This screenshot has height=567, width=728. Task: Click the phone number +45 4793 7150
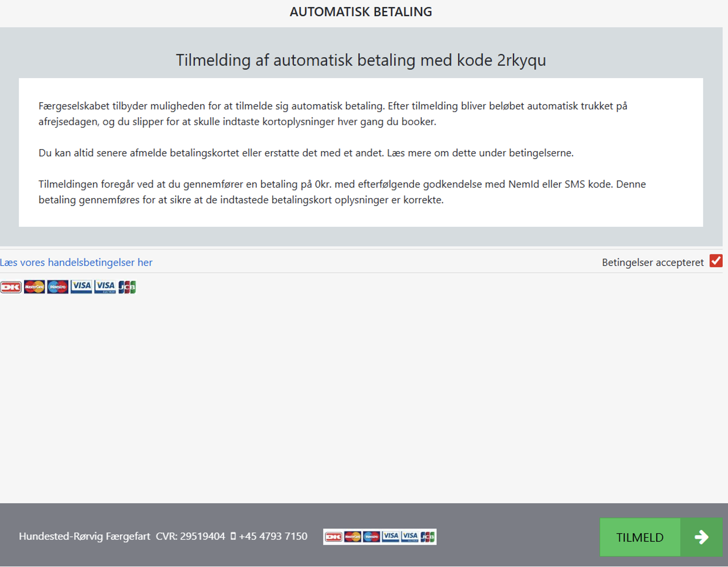tap(273, 536)
